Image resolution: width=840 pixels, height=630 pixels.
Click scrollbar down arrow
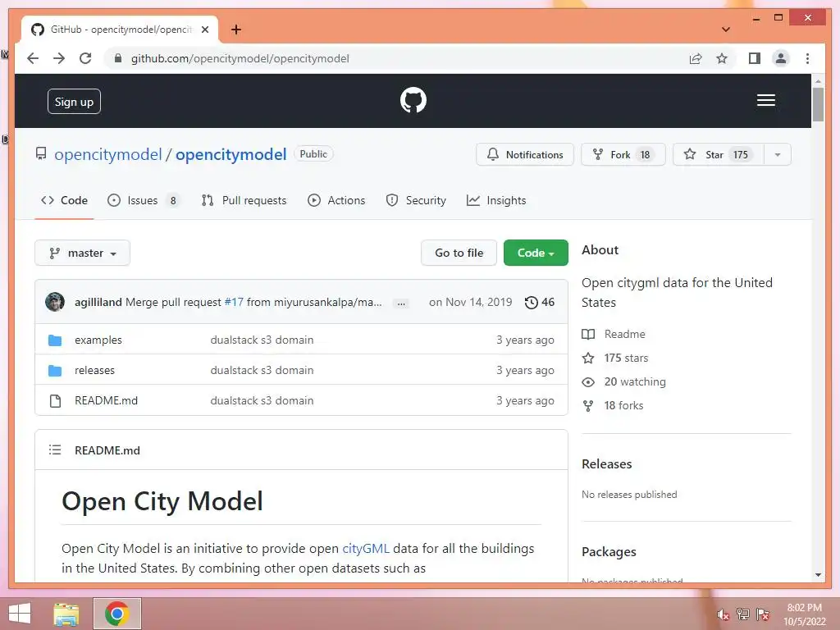click(818, 575)
